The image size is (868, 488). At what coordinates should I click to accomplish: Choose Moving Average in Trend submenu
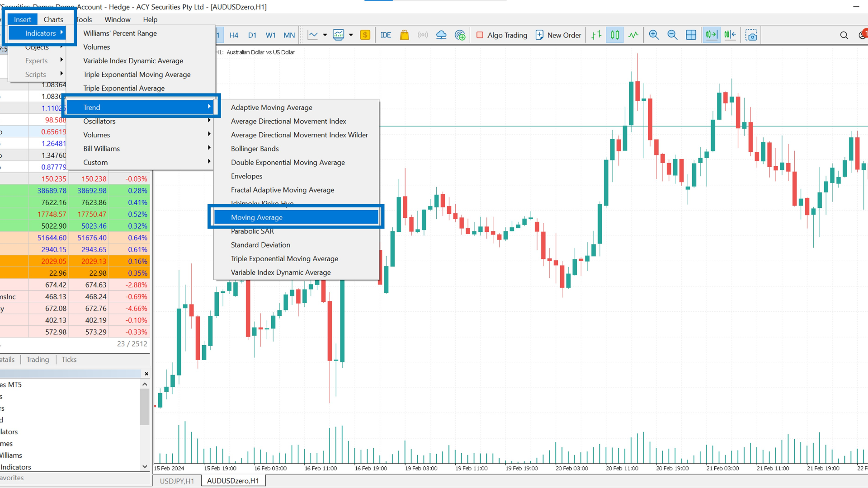click(296, 217)
